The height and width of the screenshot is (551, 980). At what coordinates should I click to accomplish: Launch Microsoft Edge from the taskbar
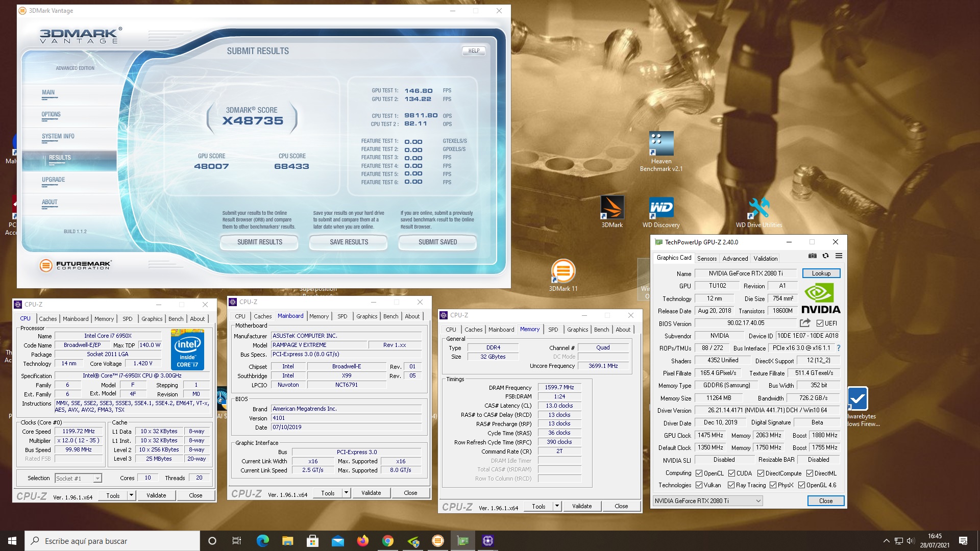262,541
